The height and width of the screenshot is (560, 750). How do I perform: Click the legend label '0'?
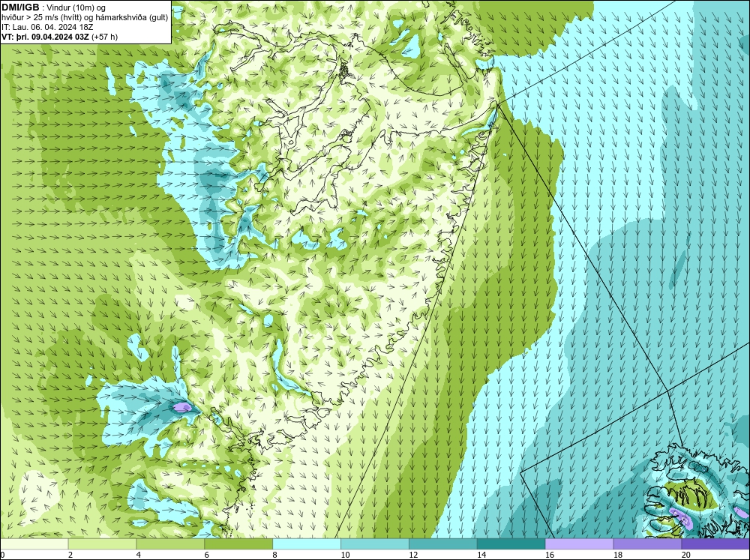[2, 555]
